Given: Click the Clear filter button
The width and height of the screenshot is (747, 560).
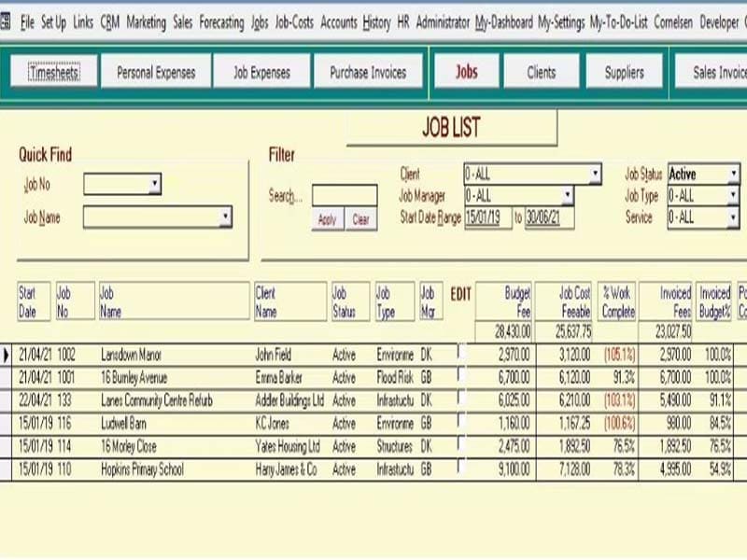Looking at the screenshot, I should coord(361,219).
